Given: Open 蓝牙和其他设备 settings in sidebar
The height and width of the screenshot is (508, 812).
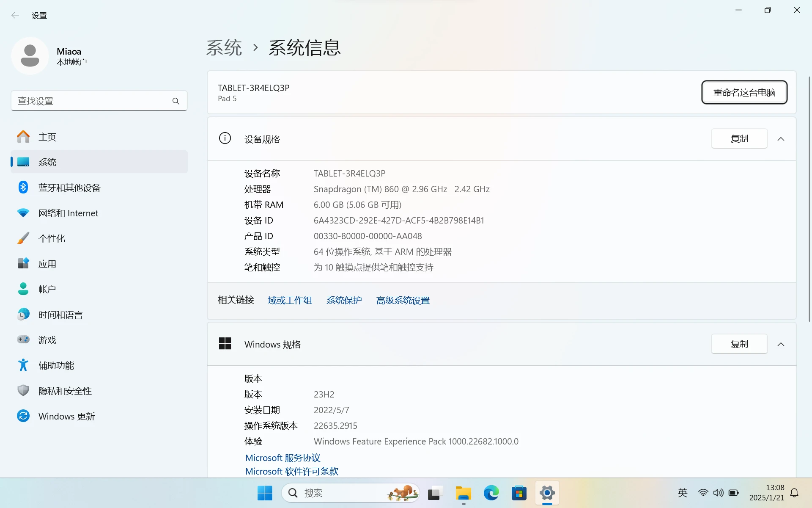Looking at the screenshot, I should [69, 187].
